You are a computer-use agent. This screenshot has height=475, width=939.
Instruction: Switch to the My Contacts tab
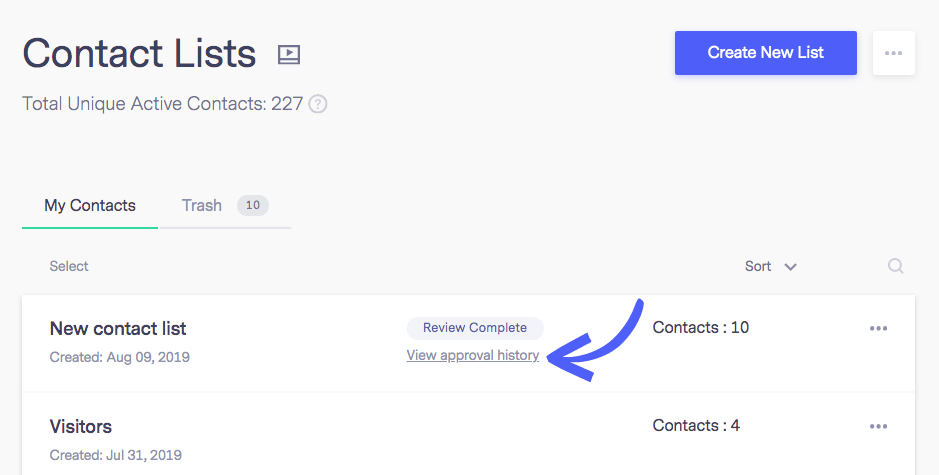pyautogui.click(x=90, y=205)
